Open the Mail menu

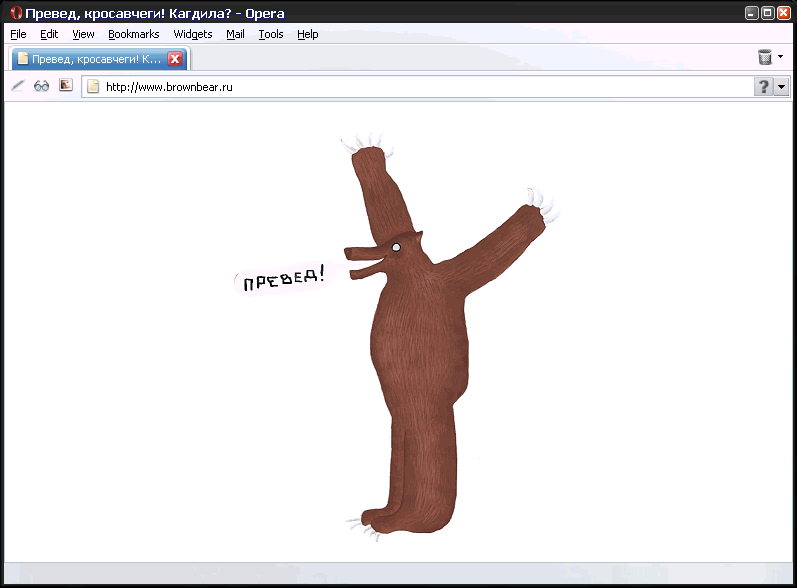pyautogui.click(x=235, y=34)
